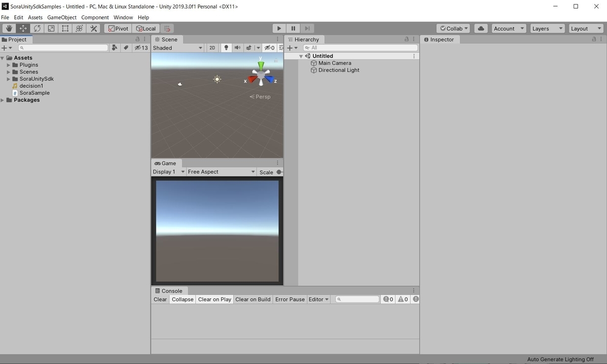Toggle scene audio
Image resolution: width=607 pixels, height=364 pixels.
[237, 48]
